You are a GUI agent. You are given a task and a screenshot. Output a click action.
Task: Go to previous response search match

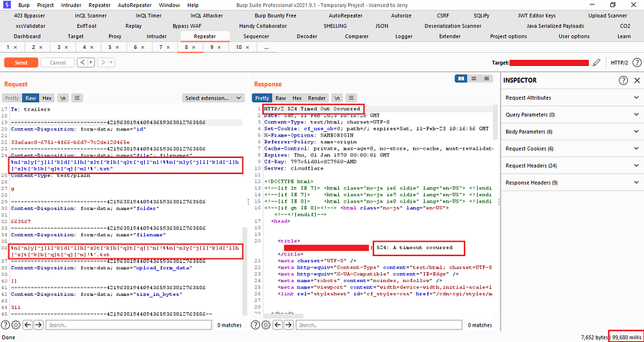coord(278,325)
